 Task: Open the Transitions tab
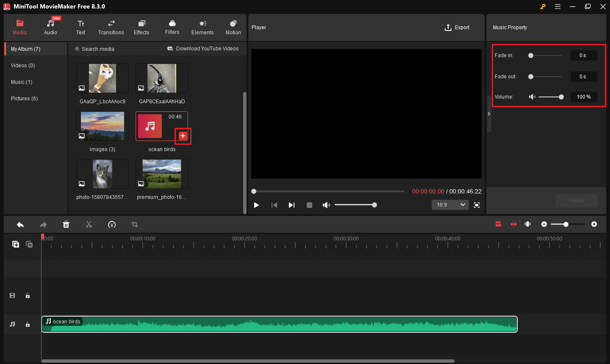point(111,27)
